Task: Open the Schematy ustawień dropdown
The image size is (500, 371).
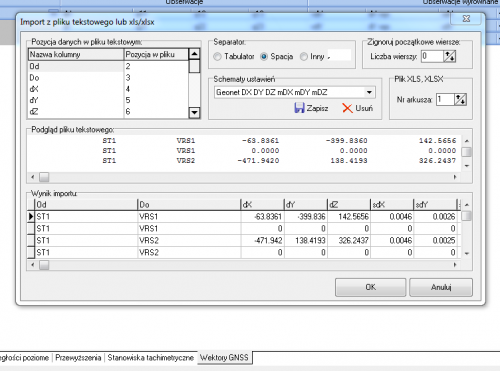Action: [x=369, y=92]
